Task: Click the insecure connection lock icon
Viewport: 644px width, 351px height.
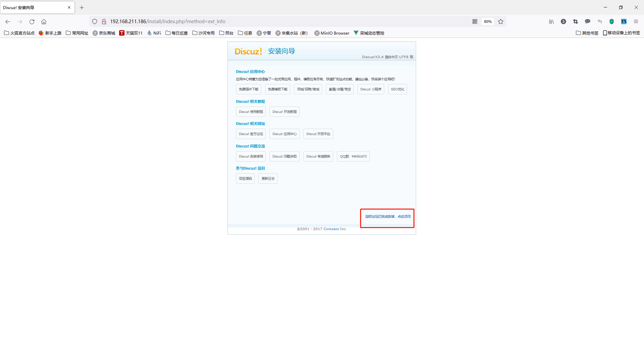Action: point(104,21)
